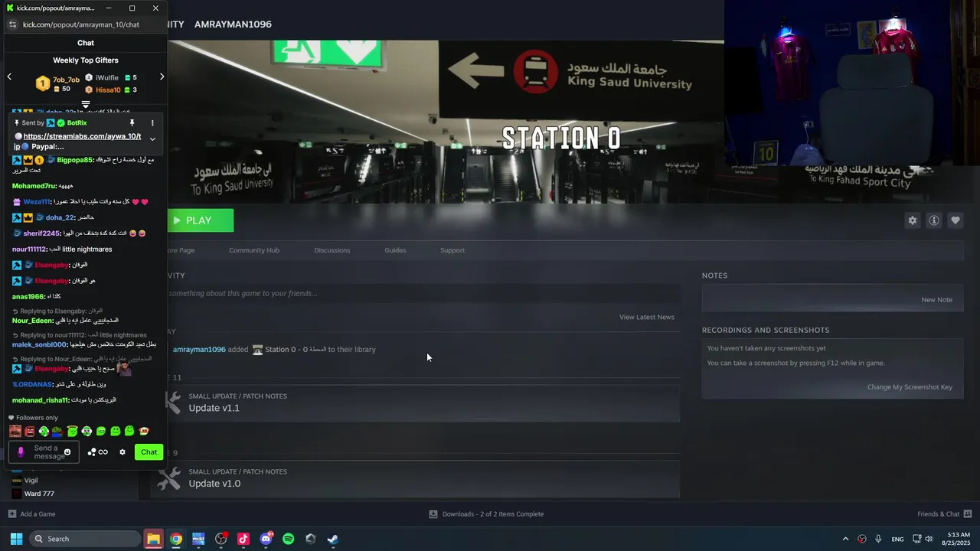Switch to Google Chrome on taskbar
980x551 pixels.
coord(176,539)
